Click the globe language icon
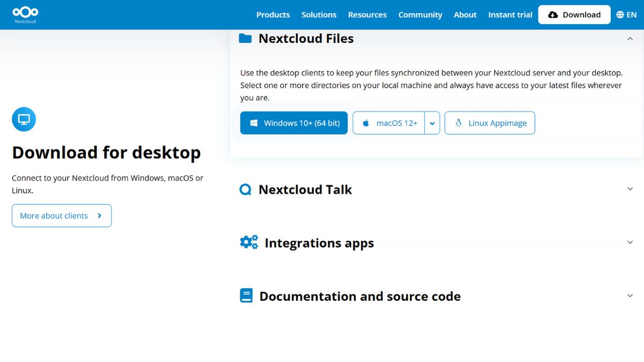Viewport: 644px width, 362px height. (x=620, y=15)
